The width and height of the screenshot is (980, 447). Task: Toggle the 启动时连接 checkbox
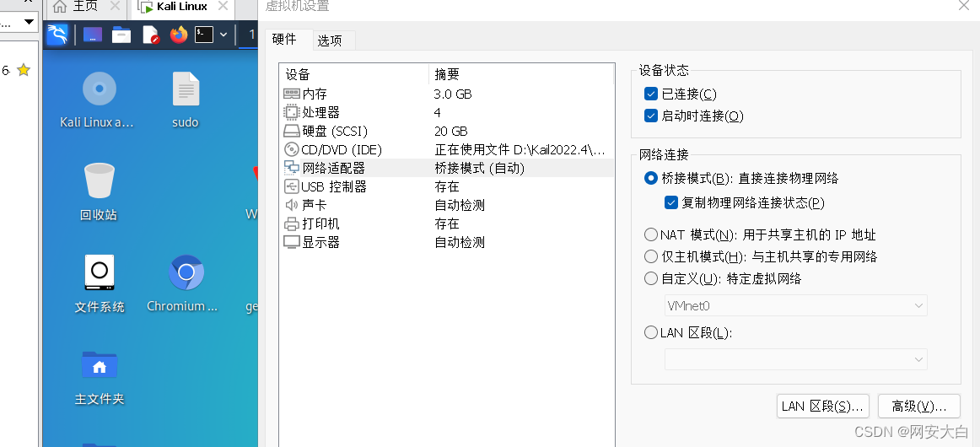(650, 116)
